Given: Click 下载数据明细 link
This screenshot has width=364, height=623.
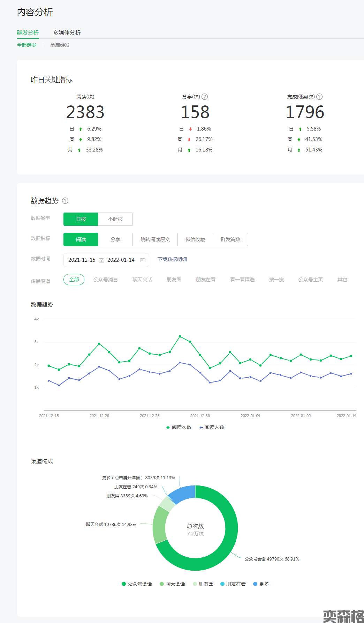Looking at the screenshot, I should click(172, 259).
